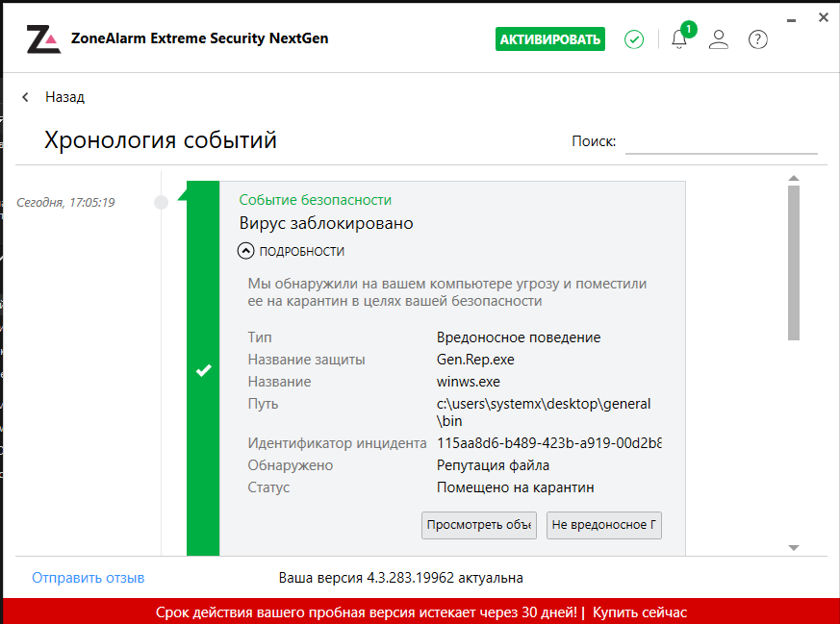Screen dimensions: 840x624
Task: Select the file name winws.exe
Action: pos(469,382)
